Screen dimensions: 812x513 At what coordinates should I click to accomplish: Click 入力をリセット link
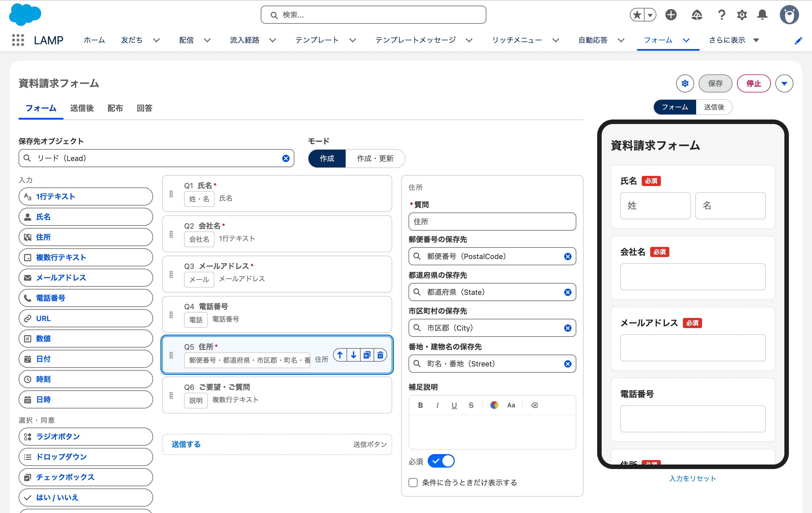pos(693,478)
